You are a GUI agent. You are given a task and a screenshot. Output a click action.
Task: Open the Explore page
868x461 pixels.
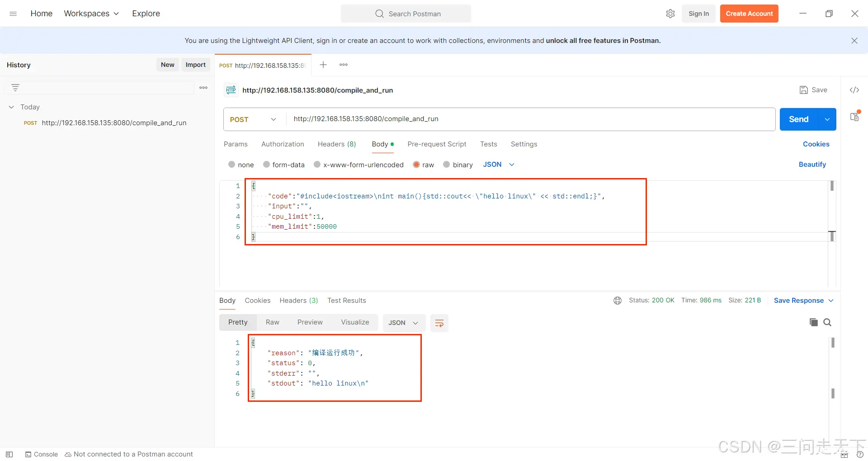click(x=146, y=14)
